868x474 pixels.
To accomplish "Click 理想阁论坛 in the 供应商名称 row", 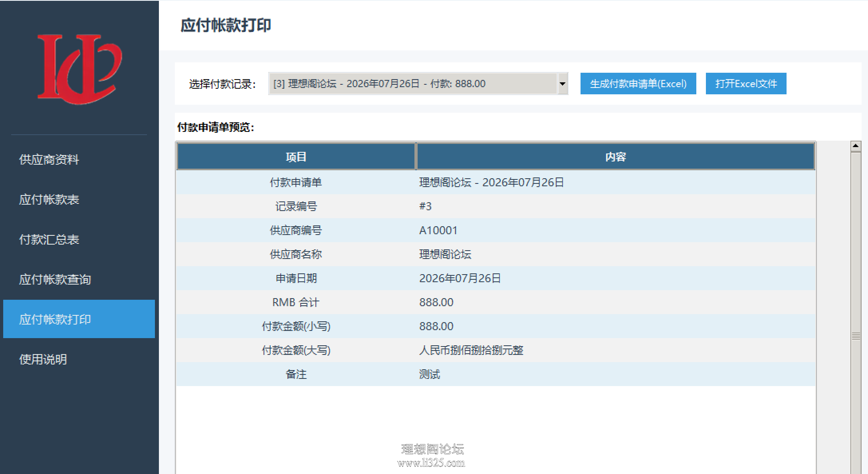I will 445,254.
